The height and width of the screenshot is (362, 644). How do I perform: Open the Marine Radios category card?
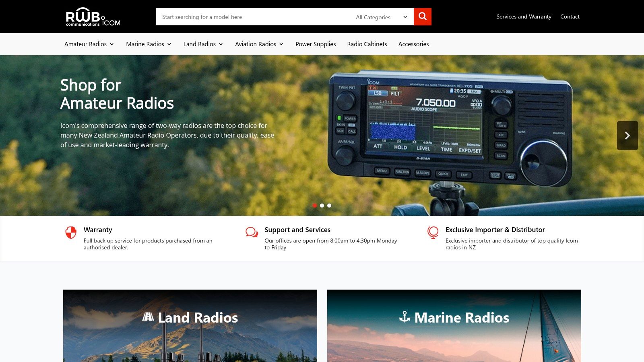point(454,326)
